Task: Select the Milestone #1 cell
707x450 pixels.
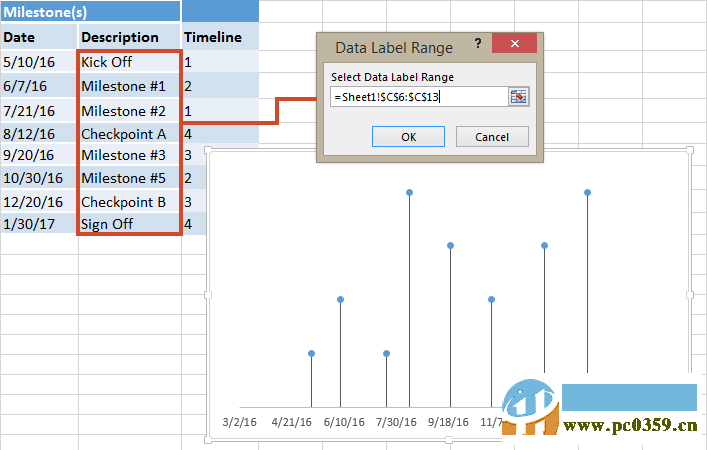Action: coord(129,86)
